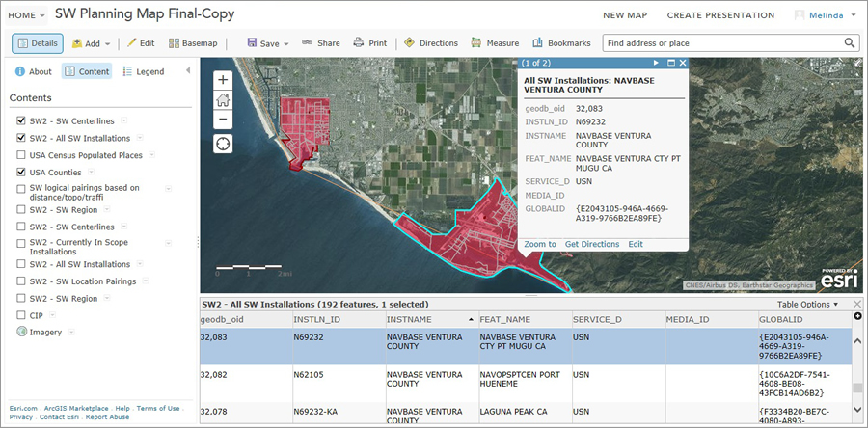The width and height of the screenshot is (868, 428).
Task: Enable USA Census Populated Places layer
Action: 21,155
